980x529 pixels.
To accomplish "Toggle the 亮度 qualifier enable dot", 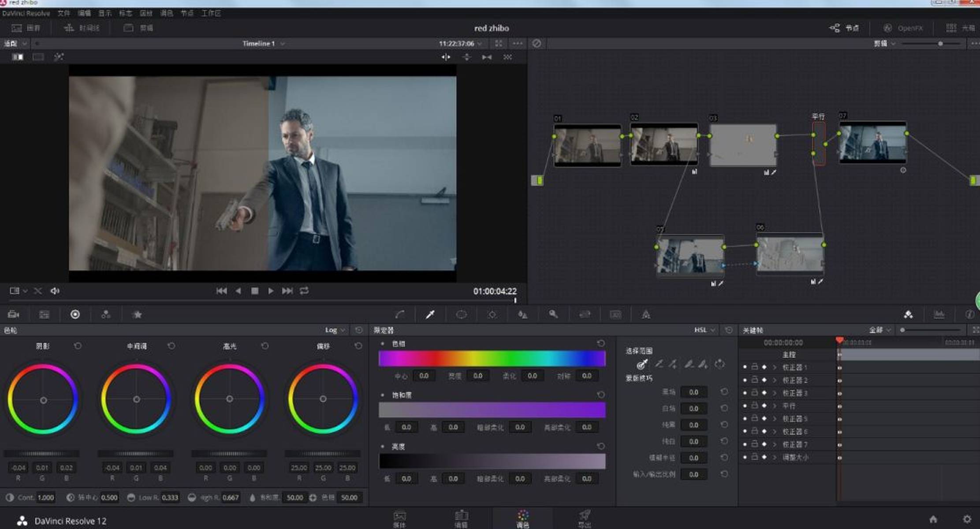I will (x=383, y=447).
